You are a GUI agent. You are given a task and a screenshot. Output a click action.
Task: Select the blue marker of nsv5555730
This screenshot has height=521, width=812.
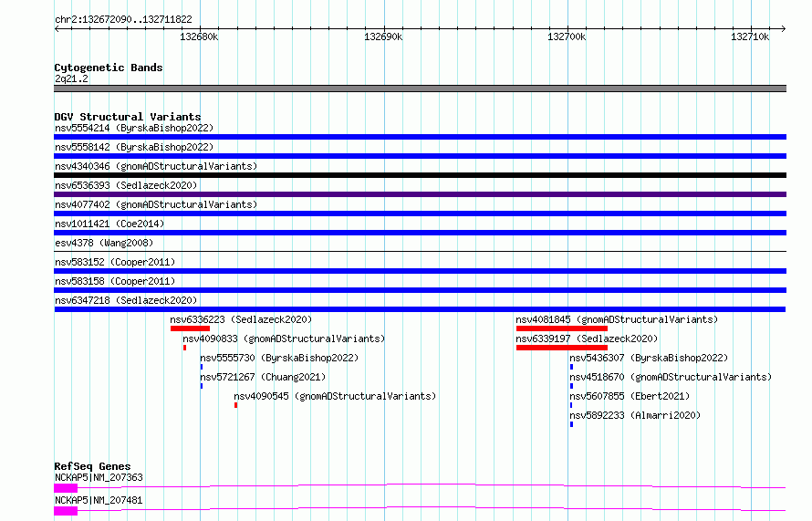tap(202, 367)
